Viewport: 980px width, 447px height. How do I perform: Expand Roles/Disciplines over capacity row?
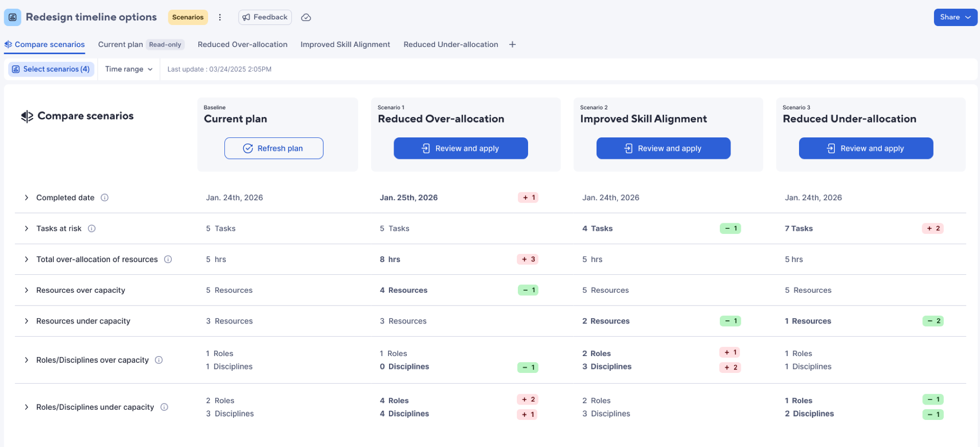[x=27, y=360]
